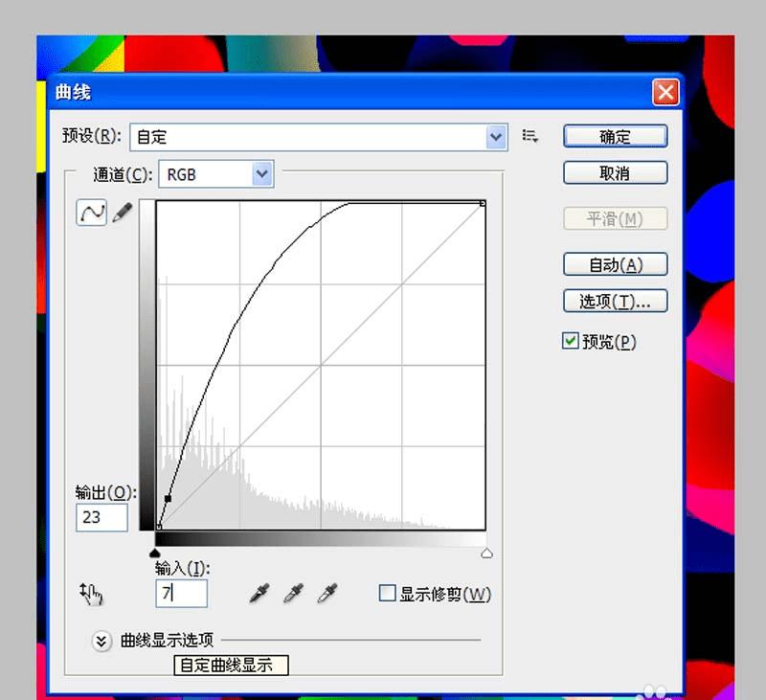This screenshot has width=766, height=700.
Task: Open the preset options menu icon
Action: 530,136
